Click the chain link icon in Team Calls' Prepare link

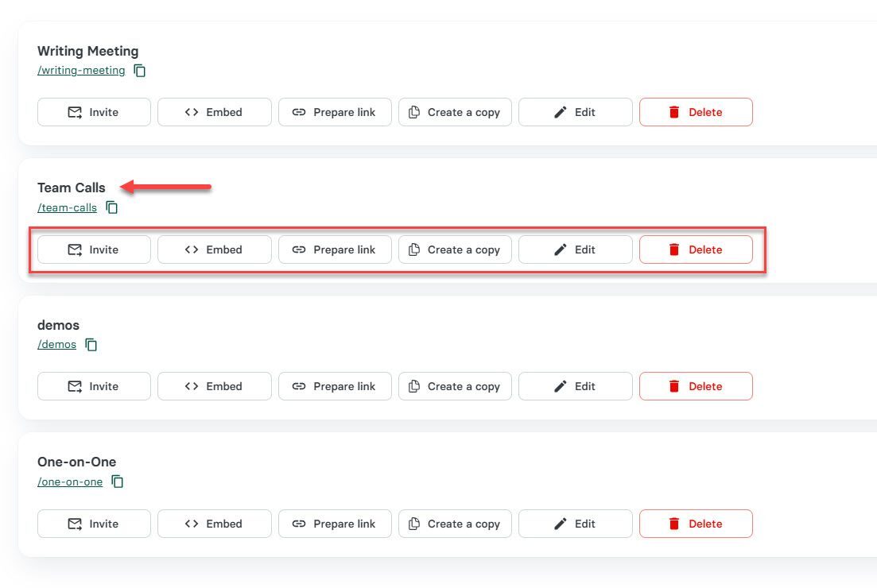tap(300, 250)
